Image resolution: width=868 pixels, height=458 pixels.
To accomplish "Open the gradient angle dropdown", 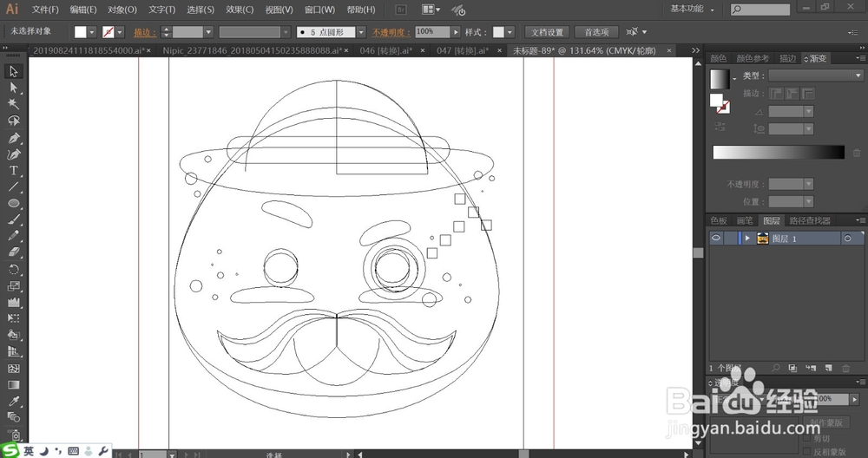I will (x=809, y=112).
